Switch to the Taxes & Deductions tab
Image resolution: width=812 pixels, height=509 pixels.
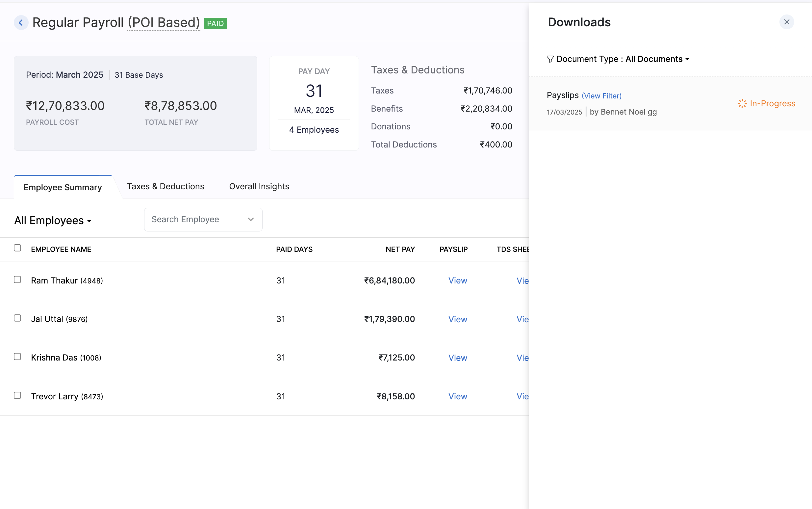pos(165,186)
